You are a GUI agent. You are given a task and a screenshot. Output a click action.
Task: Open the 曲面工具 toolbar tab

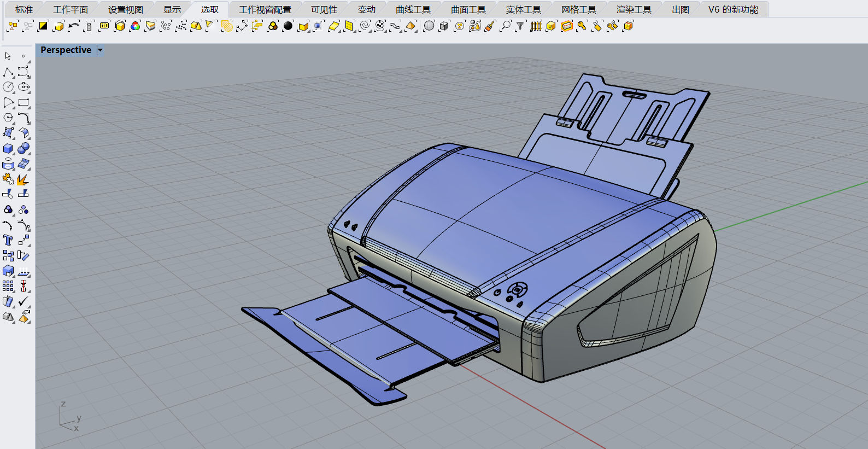468,9
